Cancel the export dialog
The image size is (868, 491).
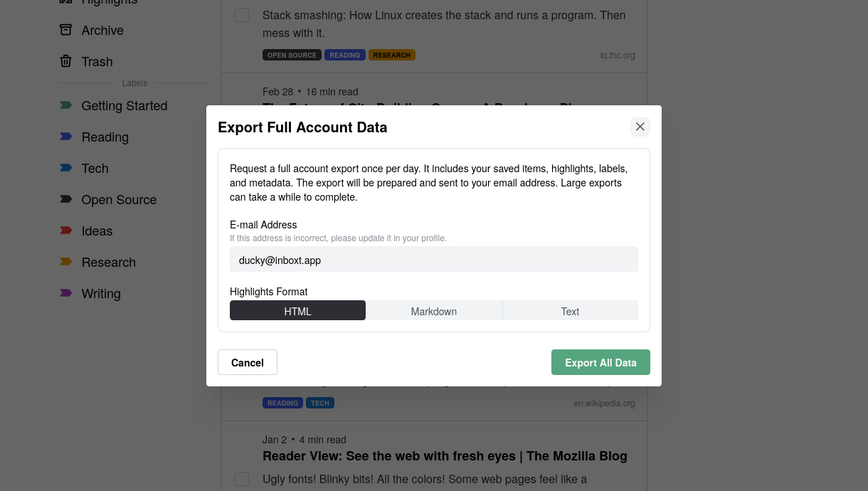pos(247,362)
